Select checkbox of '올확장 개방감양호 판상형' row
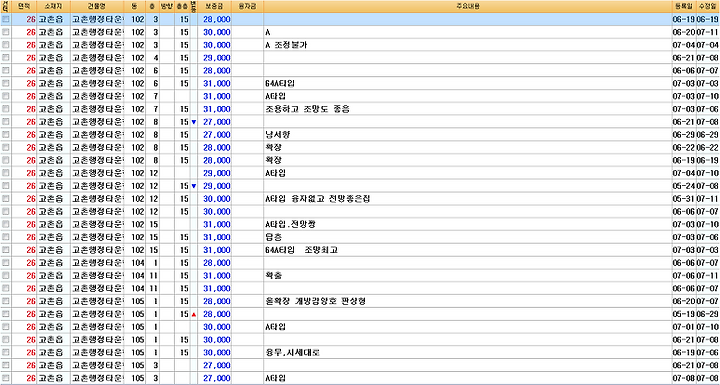720x385 pixels. pos(6,301)
